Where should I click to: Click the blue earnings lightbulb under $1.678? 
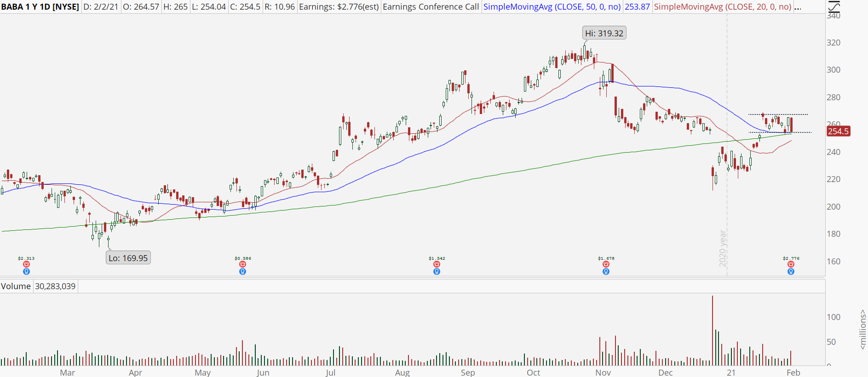click(x=606, y=272)
